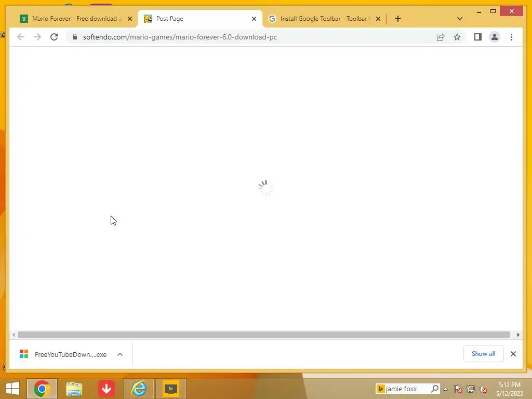Close the Mario Forever tab
Screen dimensions: 532x399
point(129,19)
